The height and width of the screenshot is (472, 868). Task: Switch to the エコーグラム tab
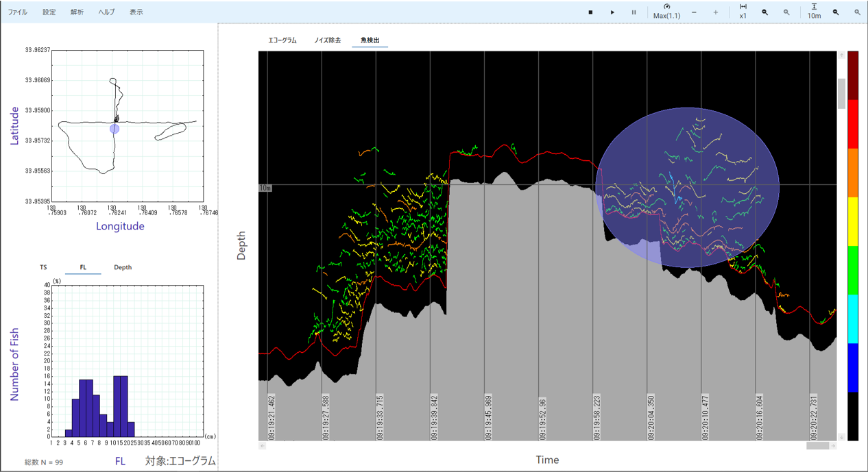coord(282,40)
